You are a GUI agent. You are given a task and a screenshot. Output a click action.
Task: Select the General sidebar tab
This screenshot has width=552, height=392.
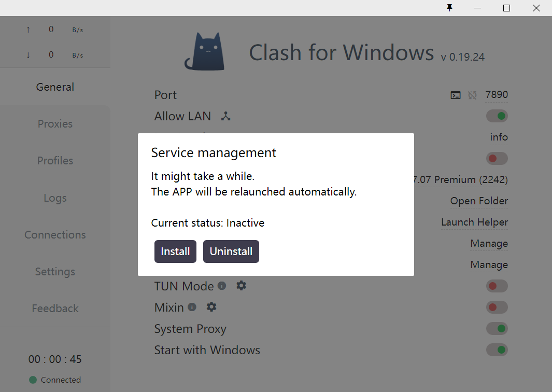(55, 87)
